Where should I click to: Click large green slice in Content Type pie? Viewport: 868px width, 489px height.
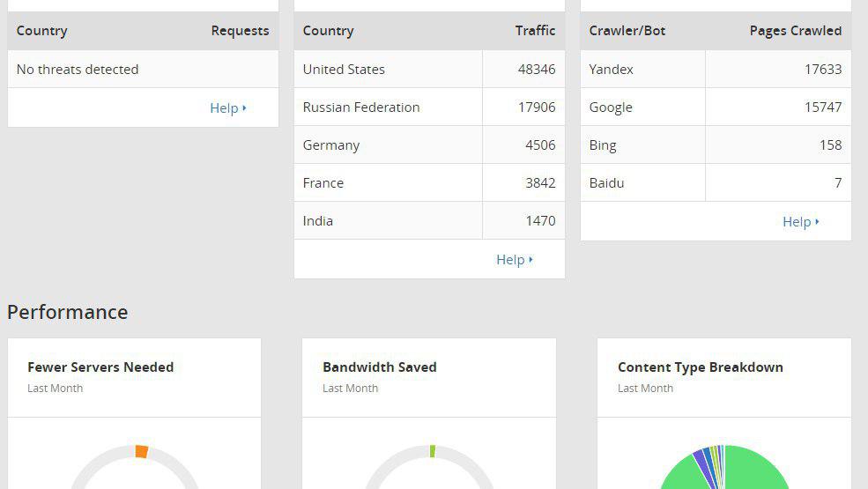point(758,471)
